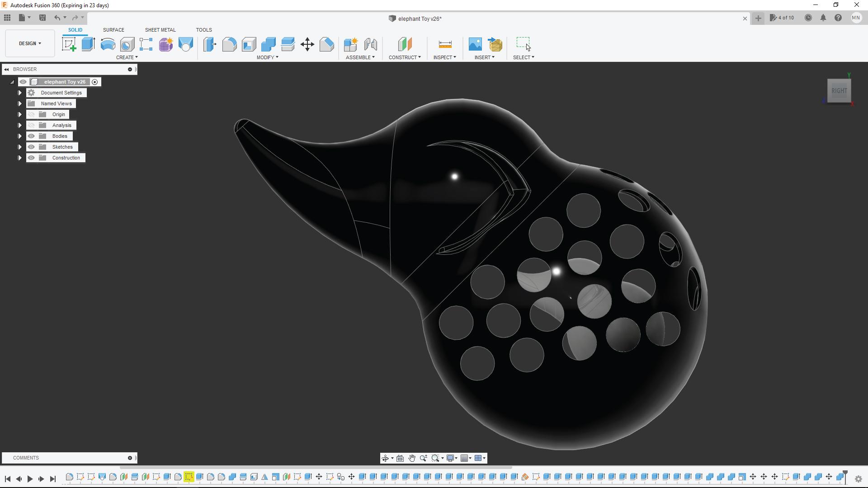Click the Undo button
Screen dimensions: 868x488
coord(57,18)
